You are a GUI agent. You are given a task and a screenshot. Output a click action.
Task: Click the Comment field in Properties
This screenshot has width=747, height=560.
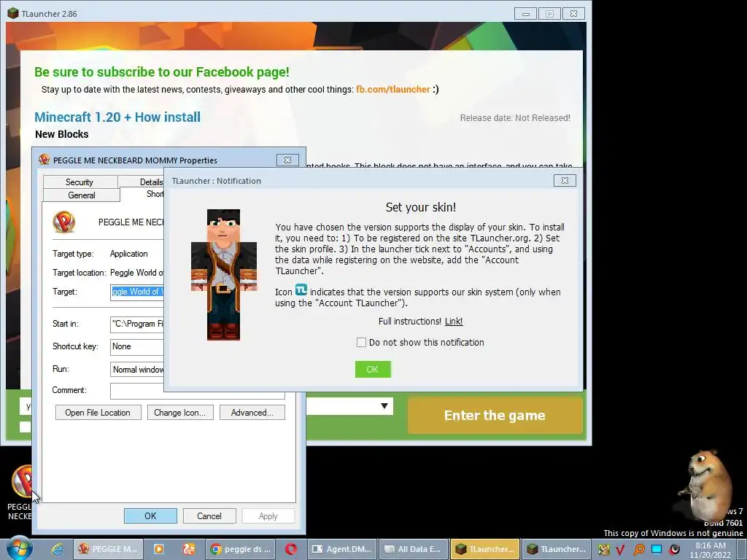tap(197, 391)
